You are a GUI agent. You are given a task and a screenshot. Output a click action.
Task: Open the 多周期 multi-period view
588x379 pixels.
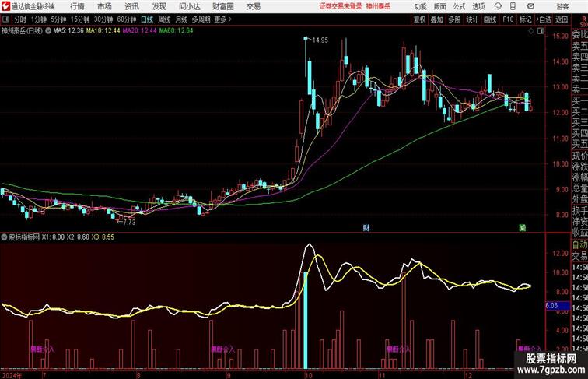click(201, 19)
